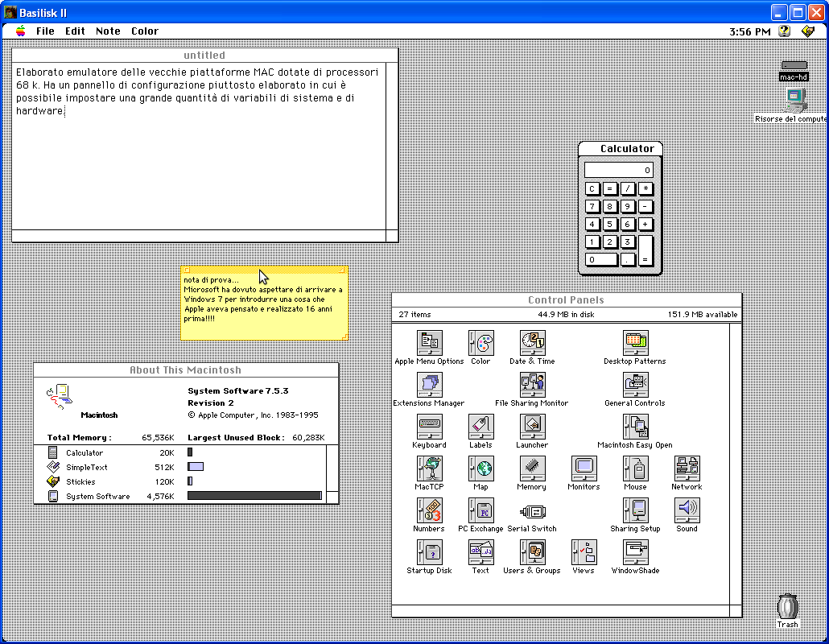Click the plus key on Calculator
Screen dimensions: 829x644
point(645,224)
